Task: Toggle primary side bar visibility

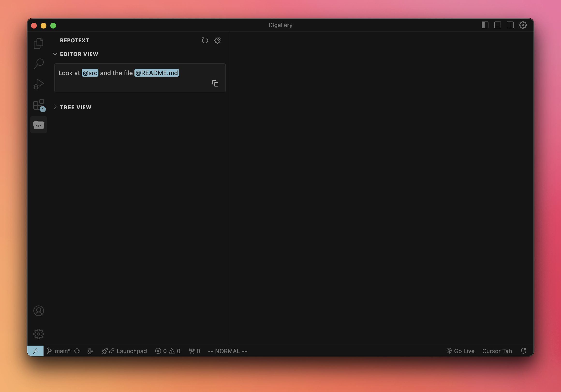Action: pyautogui.click(x=485, y=25)
